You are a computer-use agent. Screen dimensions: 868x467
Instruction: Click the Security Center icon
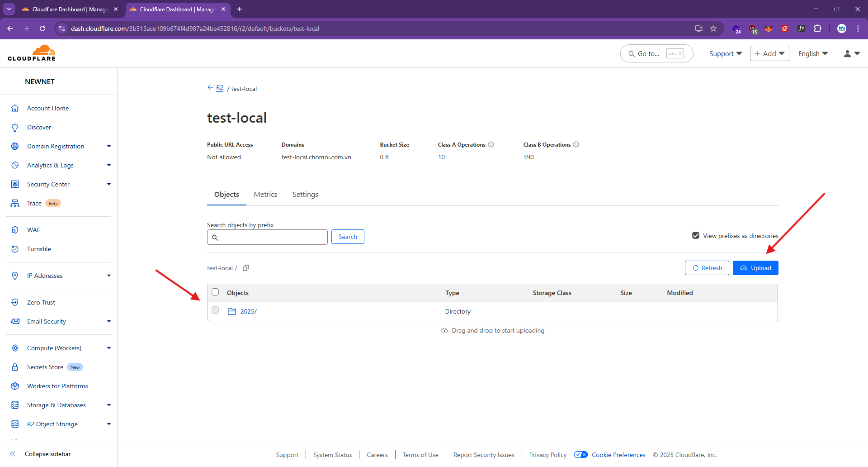15,184
